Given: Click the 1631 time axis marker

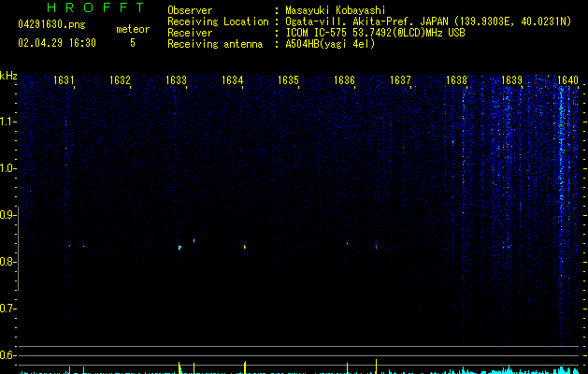Looking at the screenshot, I should tap(64, 80).
